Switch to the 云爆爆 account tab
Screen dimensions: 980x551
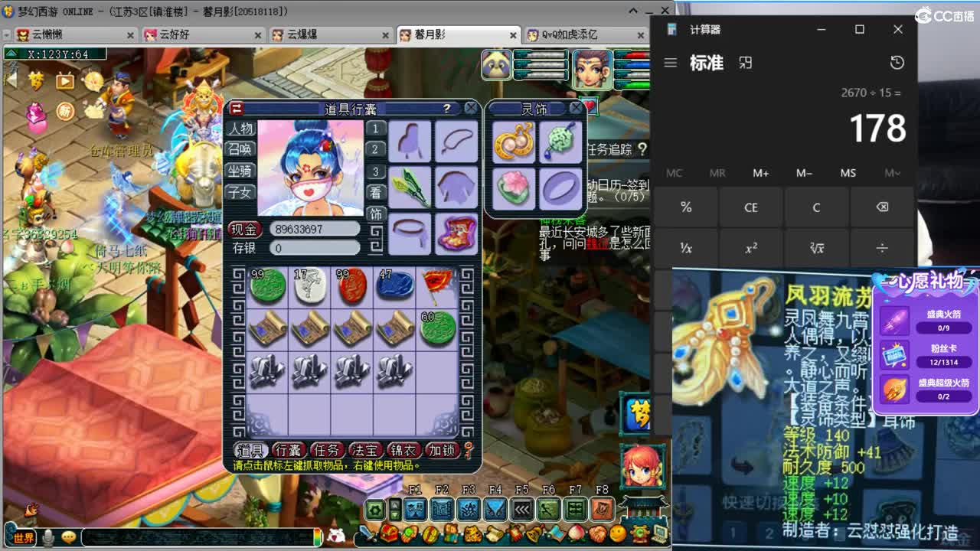[x=329, y=34]
